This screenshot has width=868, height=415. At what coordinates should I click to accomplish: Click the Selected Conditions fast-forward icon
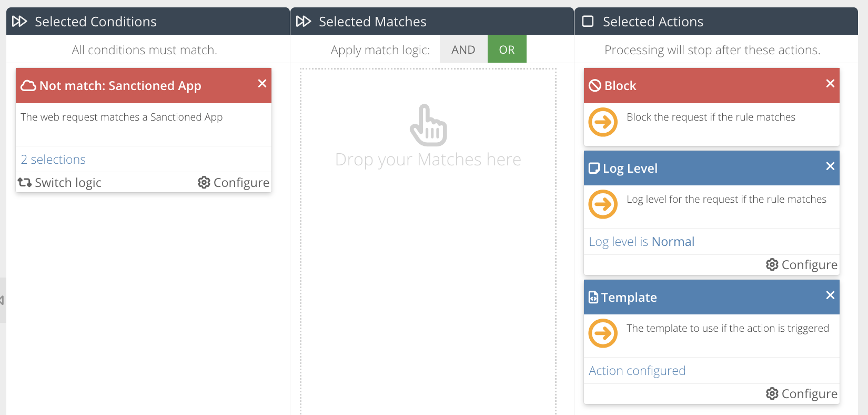[x=19, y=22]
